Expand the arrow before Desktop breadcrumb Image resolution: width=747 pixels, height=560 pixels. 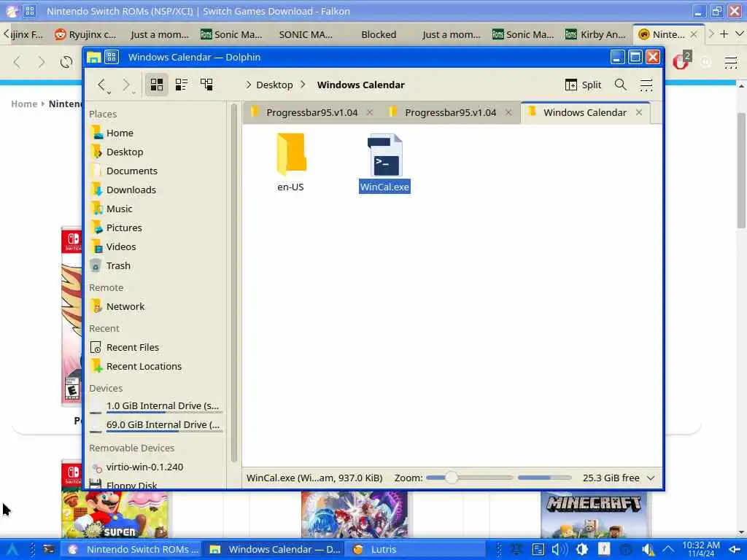point(248,85)
